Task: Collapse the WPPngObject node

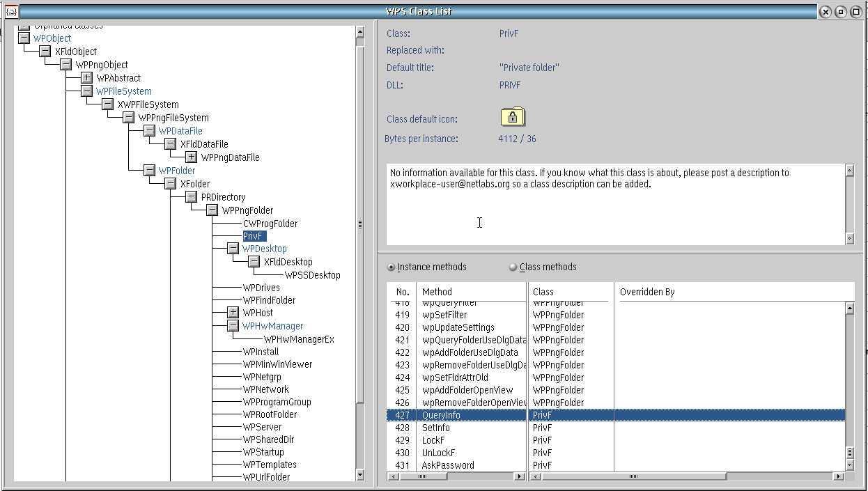Action: click(x=65, y=65)
